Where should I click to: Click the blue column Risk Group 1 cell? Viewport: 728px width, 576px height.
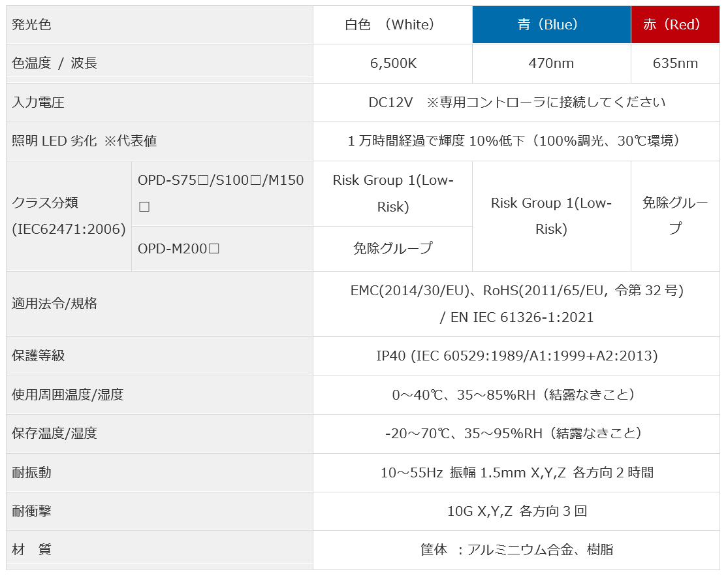(552, 216)
